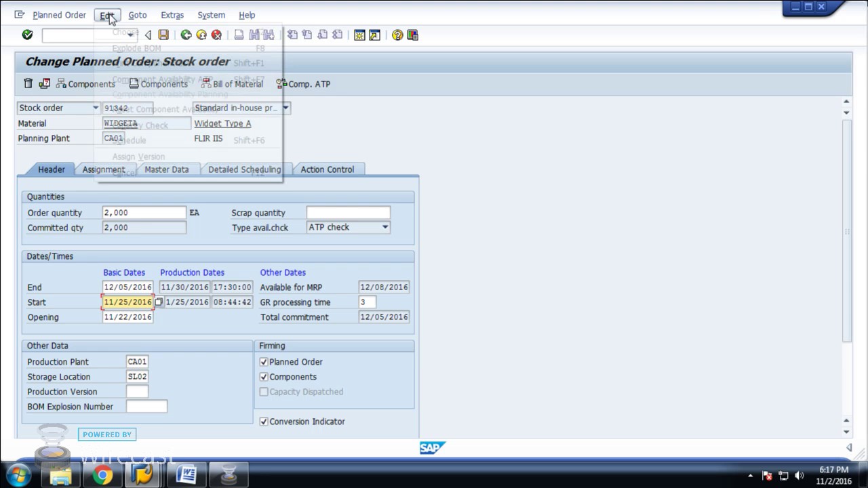Open the Planned Order menu
The width and height of the screenshot is (868, 488).
(59, 14)
